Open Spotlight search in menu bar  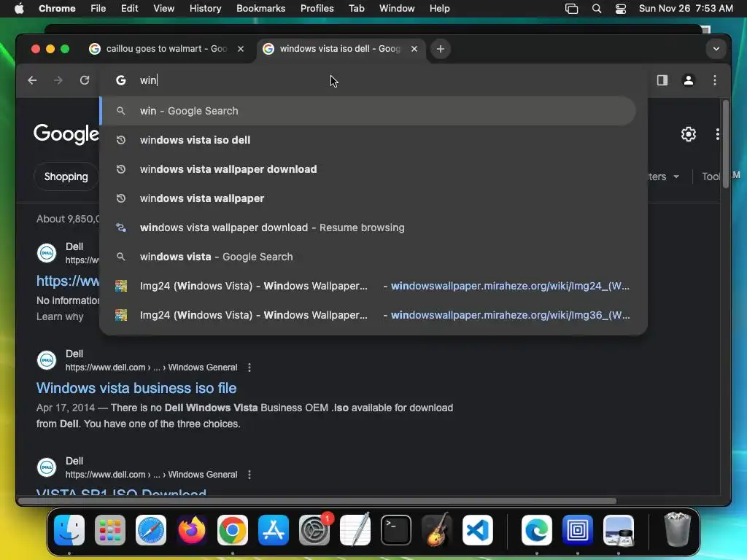tap(597, 9)
